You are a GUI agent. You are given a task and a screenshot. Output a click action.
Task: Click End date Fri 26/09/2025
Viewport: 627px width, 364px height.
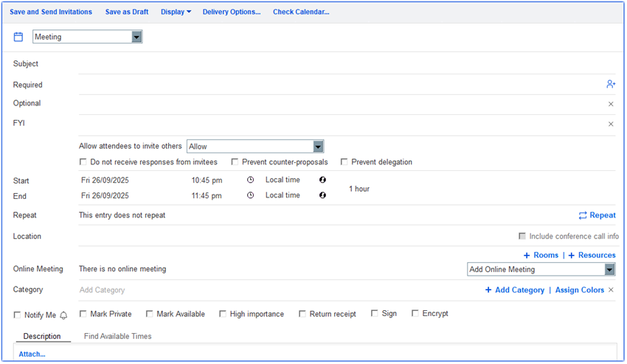coord(105,195)
